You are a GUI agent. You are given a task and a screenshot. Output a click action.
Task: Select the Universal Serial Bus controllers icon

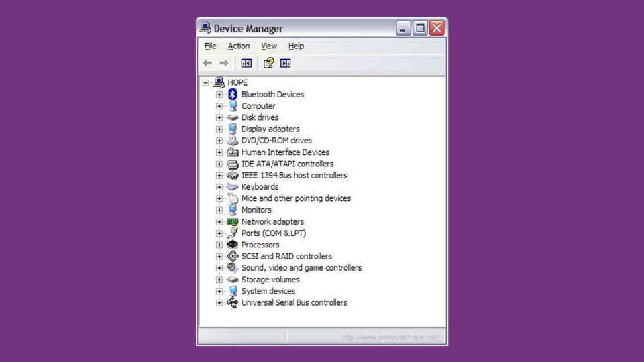(233, 303)
